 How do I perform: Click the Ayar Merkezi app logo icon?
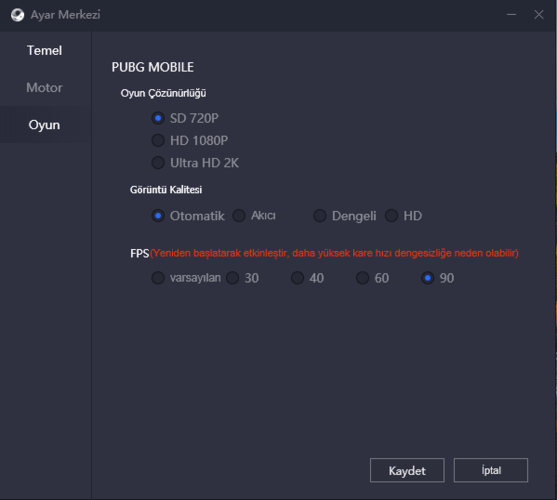17,15
